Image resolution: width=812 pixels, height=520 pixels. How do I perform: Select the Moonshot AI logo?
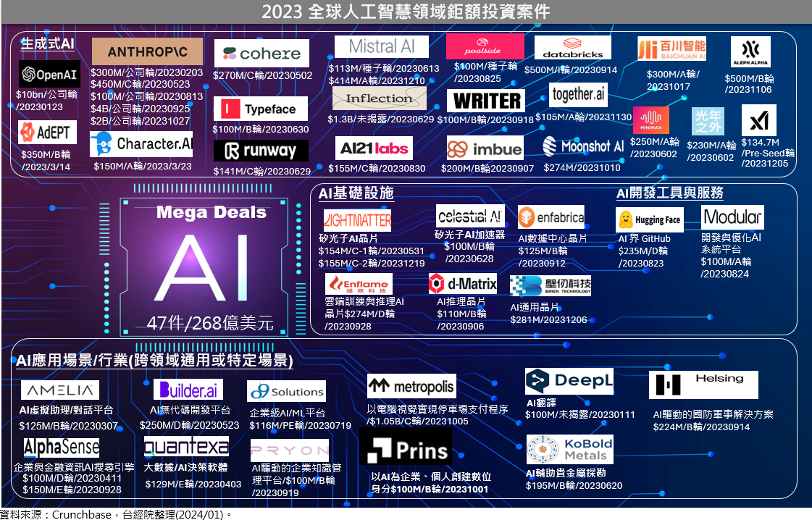(583, 146)
